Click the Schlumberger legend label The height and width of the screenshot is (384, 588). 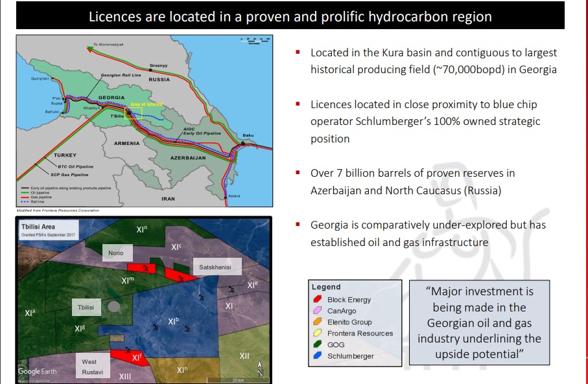click(x=350, y=356)
